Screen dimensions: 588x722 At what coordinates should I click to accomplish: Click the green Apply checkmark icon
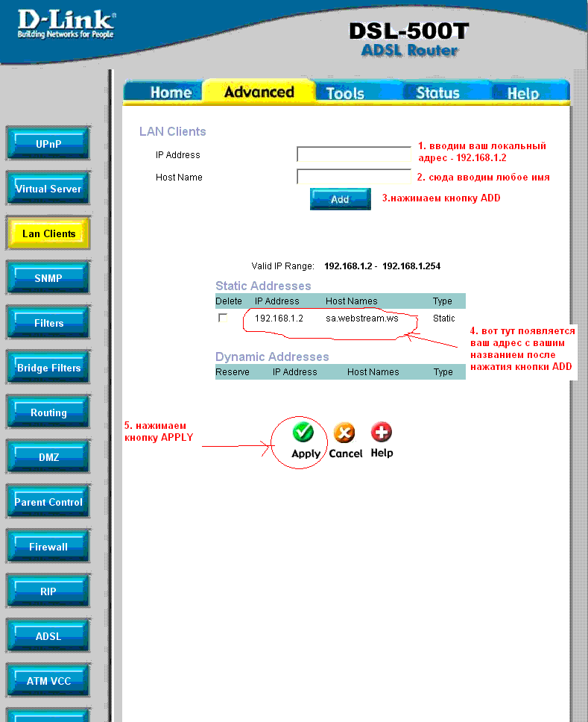point(303,433)
